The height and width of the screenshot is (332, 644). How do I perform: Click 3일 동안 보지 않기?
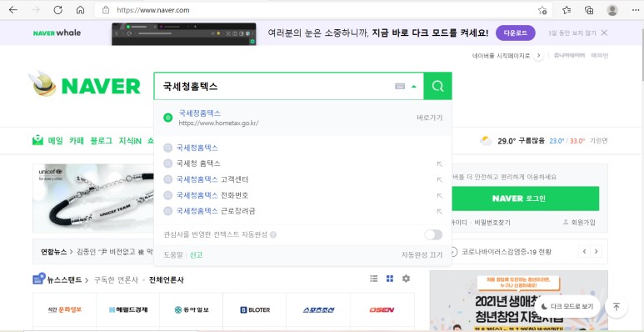572,33
